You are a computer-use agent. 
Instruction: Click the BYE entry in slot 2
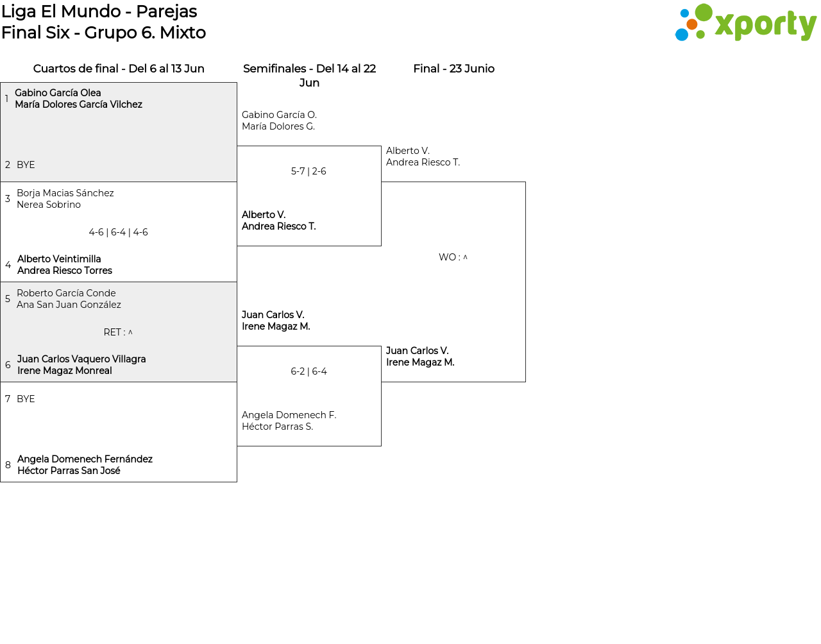coord(26,165)
